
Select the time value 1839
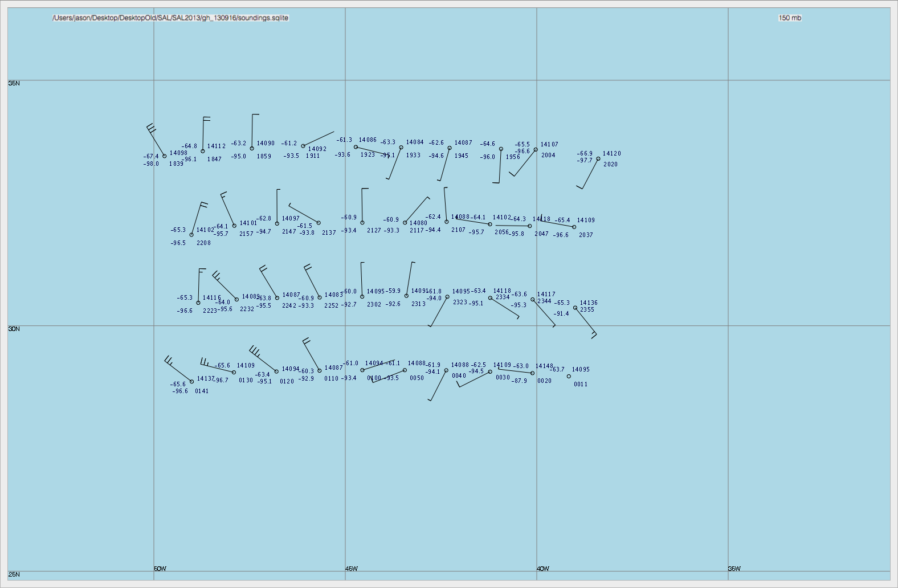coord(176,164)
